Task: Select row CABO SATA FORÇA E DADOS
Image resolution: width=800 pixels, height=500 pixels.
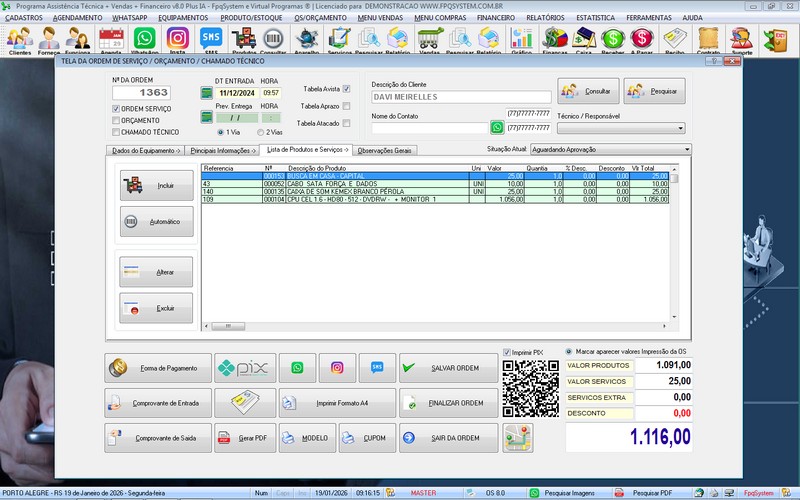Action: (435, 184)
